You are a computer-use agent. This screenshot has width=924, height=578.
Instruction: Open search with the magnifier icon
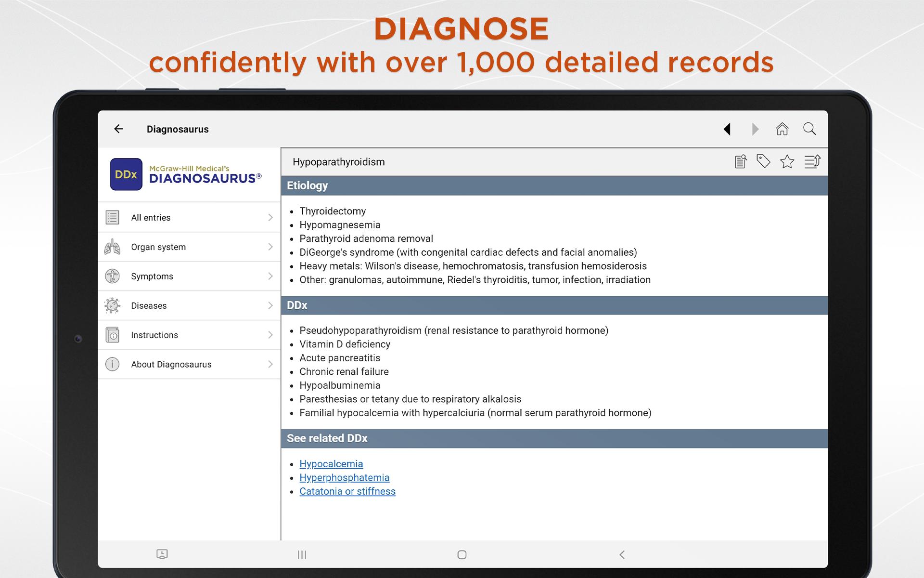click(x=809, y=129)
